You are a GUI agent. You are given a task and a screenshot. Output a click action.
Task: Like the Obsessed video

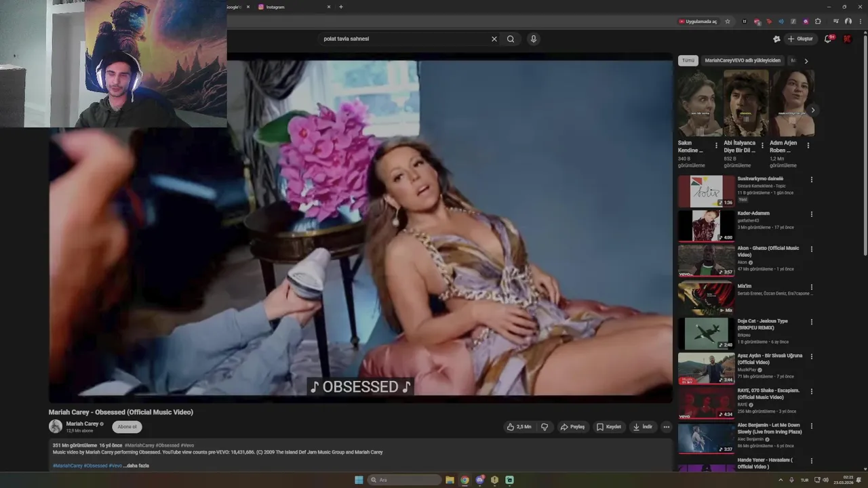(519, 427)
